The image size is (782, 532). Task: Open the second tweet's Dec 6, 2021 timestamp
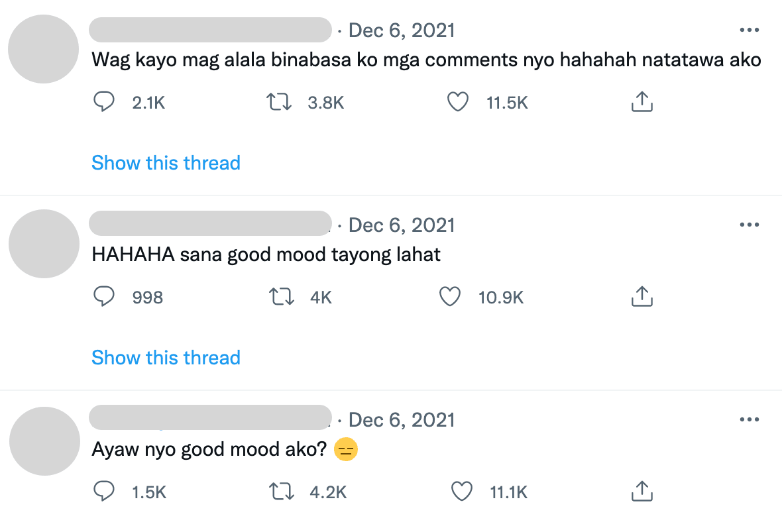tap(402, 225)
